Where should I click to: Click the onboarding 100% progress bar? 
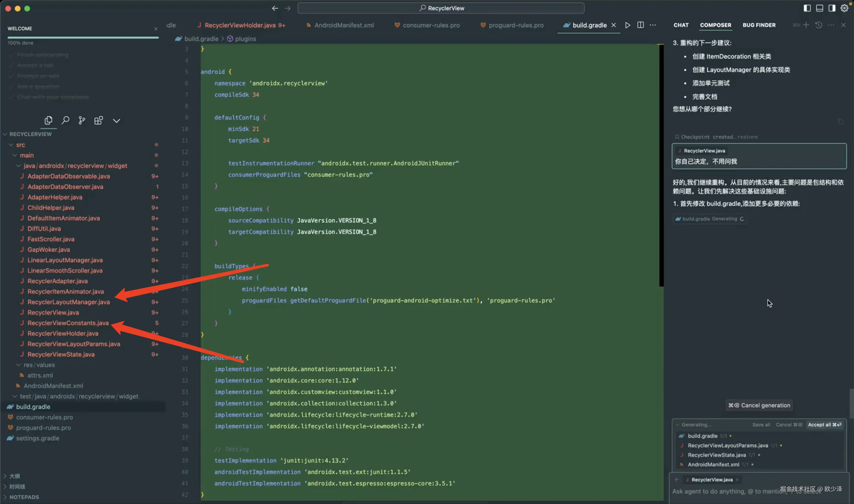(x=83, y=37)
